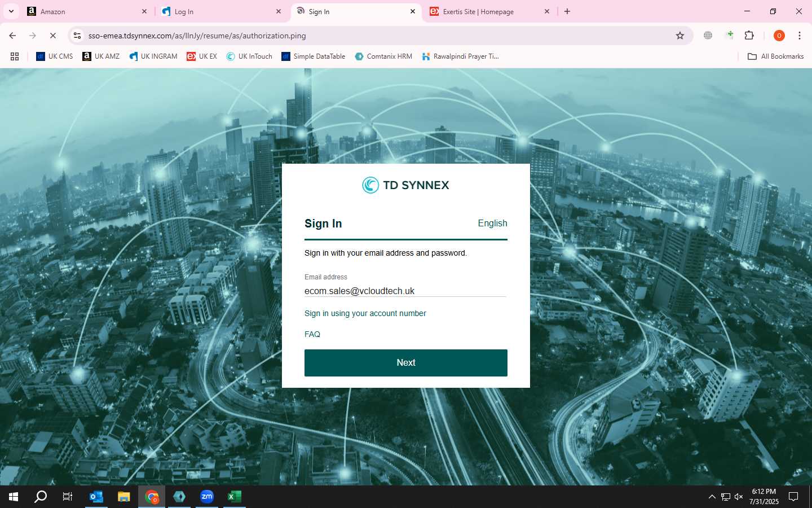This screenshot has width=812, height=508.
Task: Open the UK EX bookmark
Action: pyautogui.click(x=202, y=56)
